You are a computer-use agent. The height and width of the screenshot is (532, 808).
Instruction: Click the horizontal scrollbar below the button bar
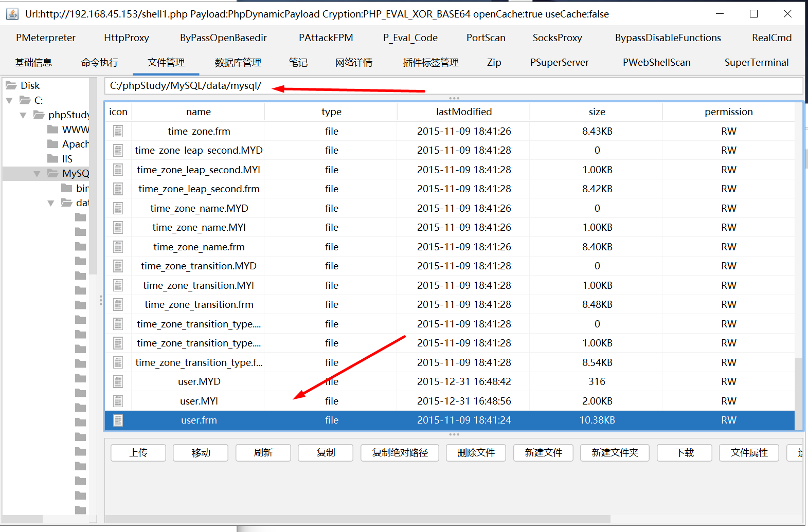point(357,519)
